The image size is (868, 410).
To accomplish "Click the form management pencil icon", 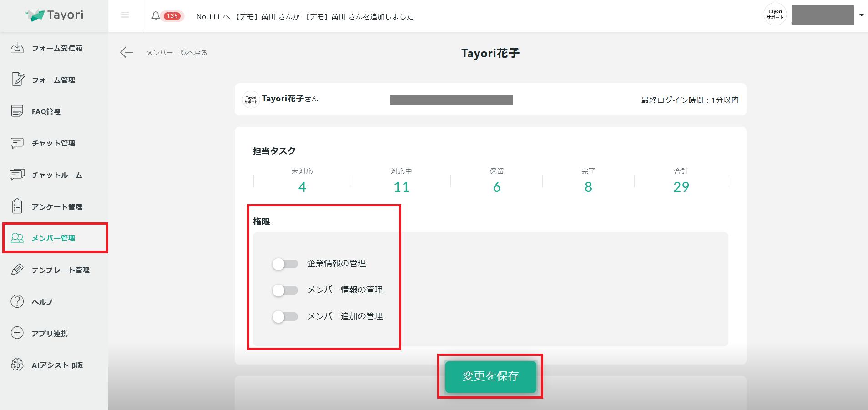I will 17,79.
